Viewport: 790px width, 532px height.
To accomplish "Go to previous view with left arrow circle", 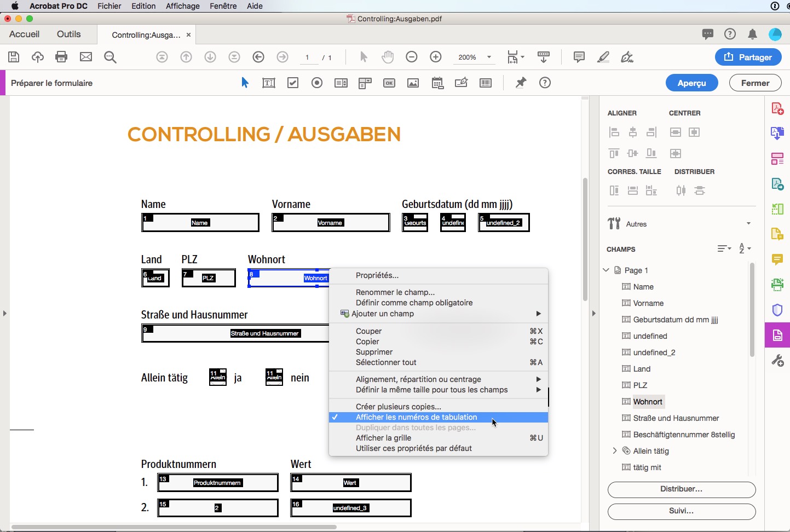I will pyautogui.click(x=258, y=57).
